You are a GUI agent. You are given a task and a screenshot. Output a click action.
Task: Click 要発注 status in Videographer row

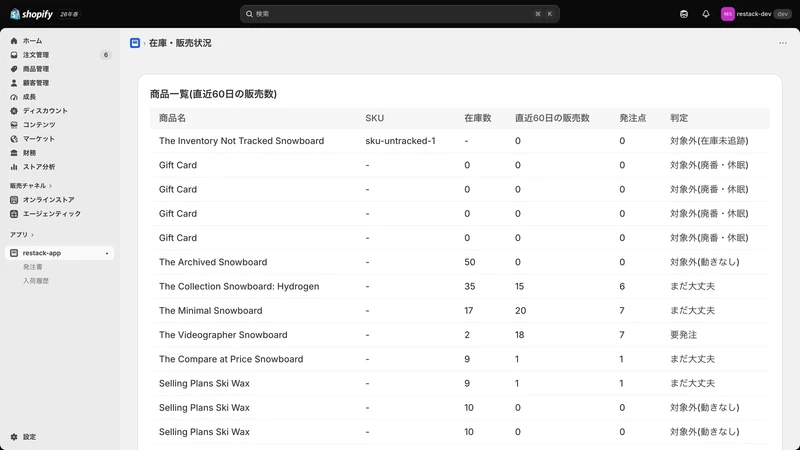[x=684, y=335]
